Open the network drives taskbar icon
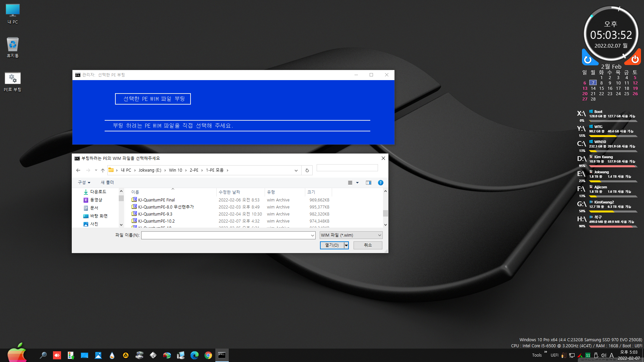 point(140,355)
